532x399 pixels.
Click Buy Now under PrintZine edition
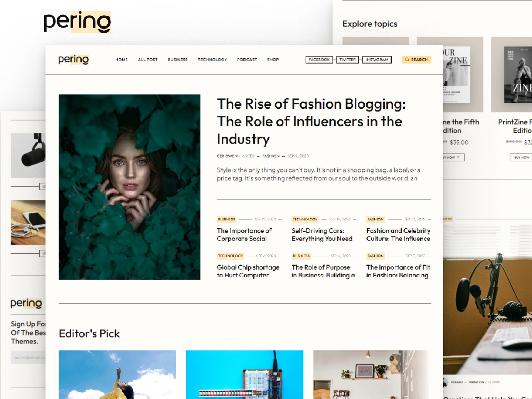click(521, 157)
